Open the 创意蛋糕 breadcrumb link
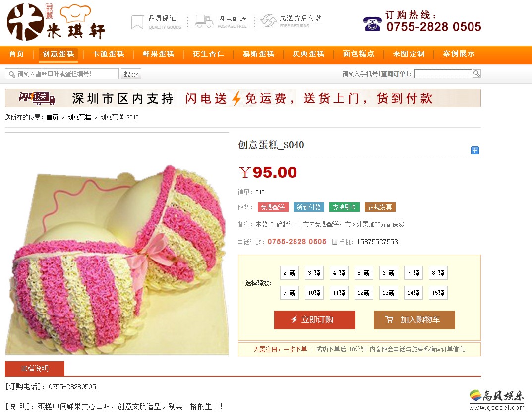532x419 pixels. click(79, 117)
